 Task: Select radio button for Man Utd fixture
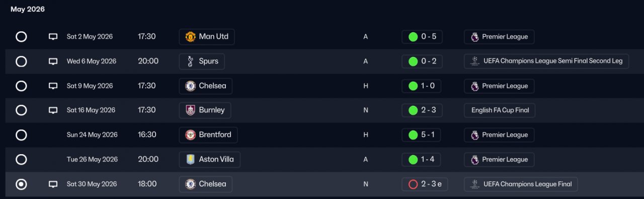pyautogui.click(x=21, y=37)
